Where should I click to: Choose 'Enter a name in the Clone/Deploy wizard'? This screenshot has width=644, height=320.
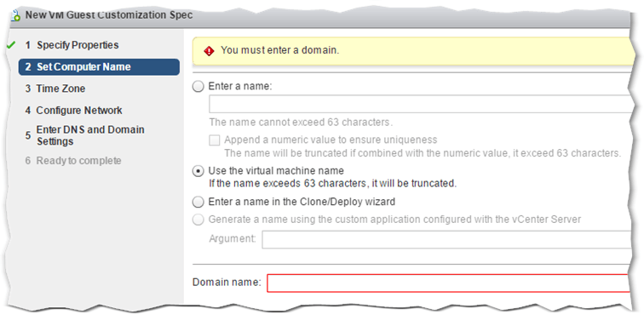coord(198,202)
